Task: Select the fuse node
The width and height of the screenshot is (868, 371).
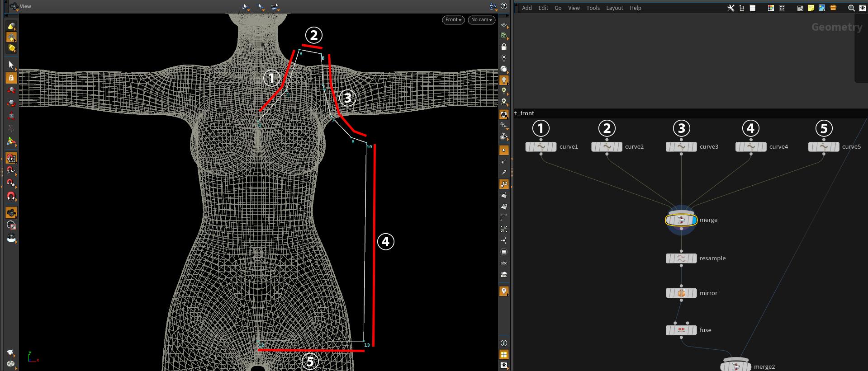Action: coord(681,330)
